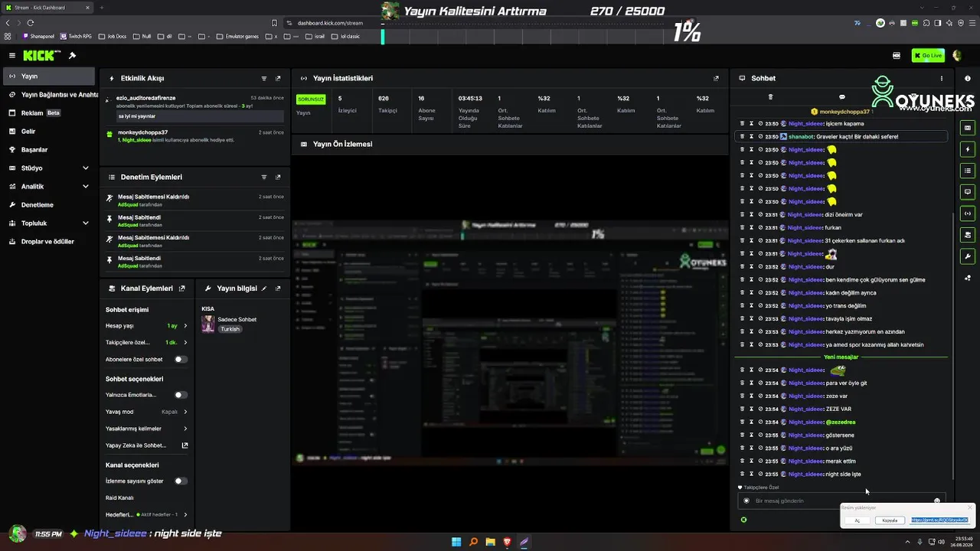
Task: Open Etkinlik Akışı filter options
Action: [264, 78]
